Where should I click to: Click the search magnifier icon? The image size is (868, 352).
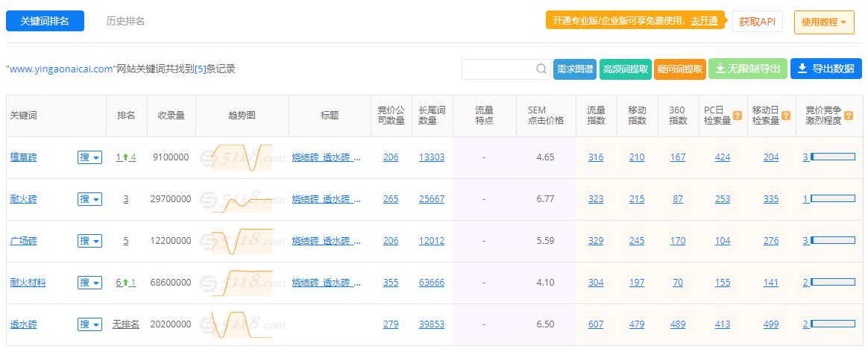(x=541, y=69)
